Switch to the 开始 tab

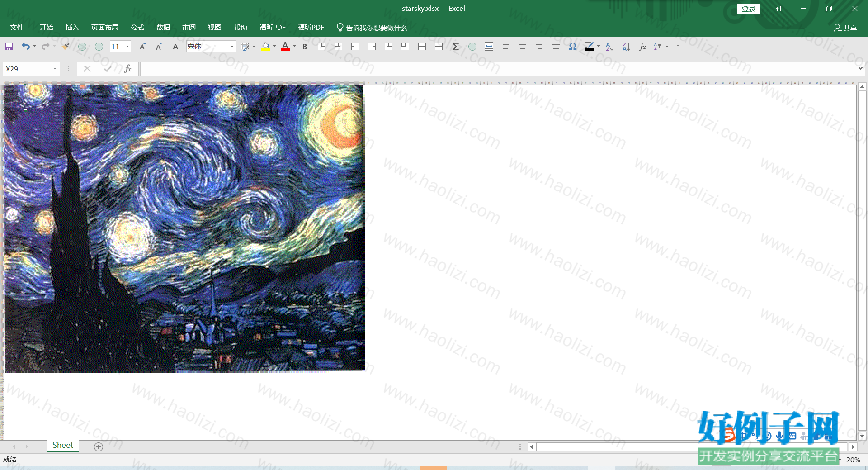coord(46,28)
